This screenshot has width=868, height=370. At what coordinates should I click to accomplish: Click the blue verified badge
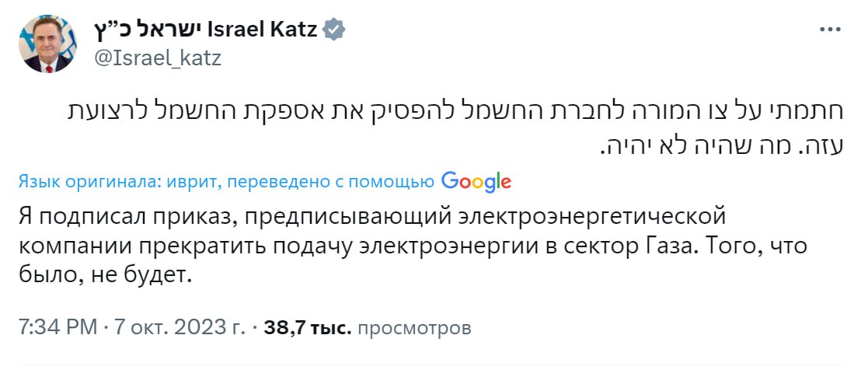pos(333,30)
